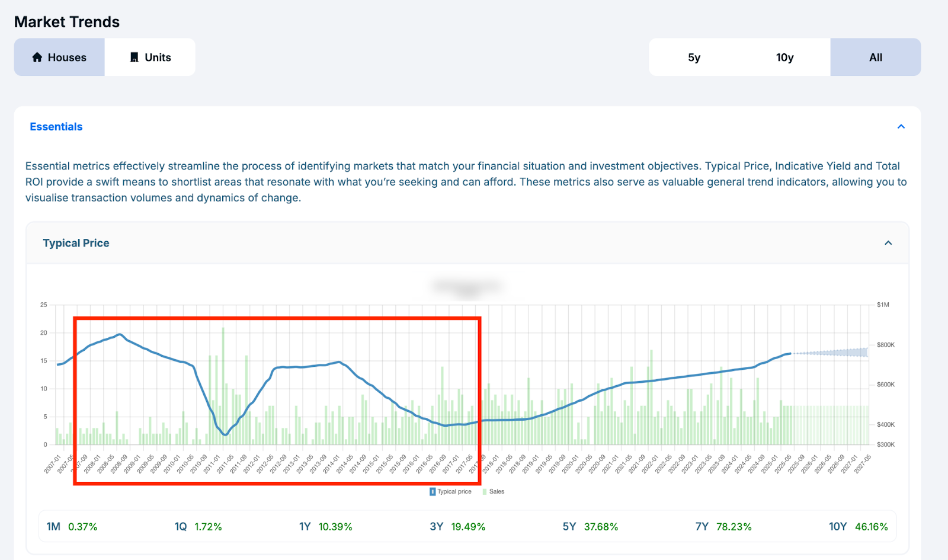
Task: Choose the 10y time range
Action: [x=784, y=57]
